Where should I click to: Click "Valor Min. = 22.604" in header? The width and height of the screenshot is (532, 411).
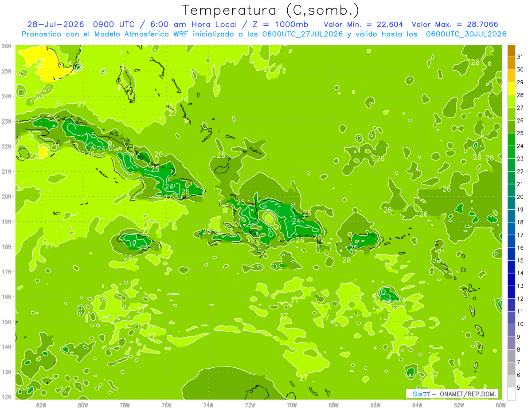tap(363, 24)
